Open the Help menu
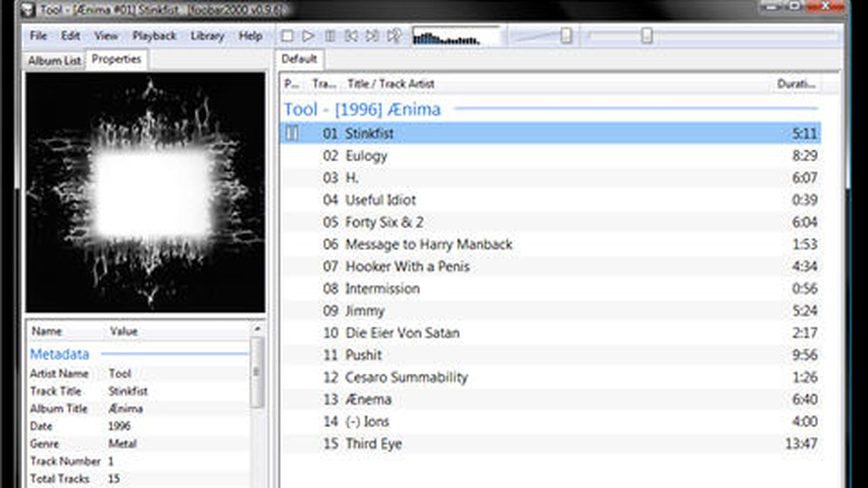Screen dimensions: 868x488 pyautogui.click(x=250, y=36)
